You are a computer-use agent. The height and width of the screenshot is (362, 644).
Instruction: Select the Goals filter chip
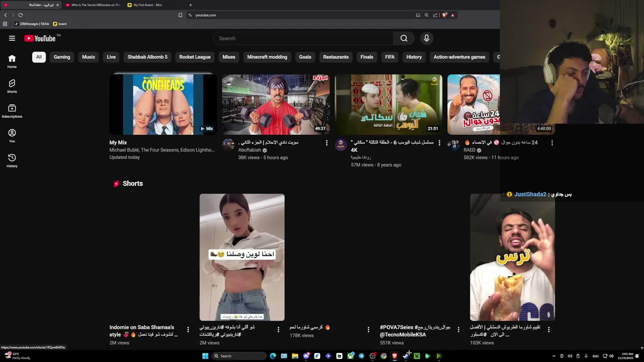tap(305, 57)
